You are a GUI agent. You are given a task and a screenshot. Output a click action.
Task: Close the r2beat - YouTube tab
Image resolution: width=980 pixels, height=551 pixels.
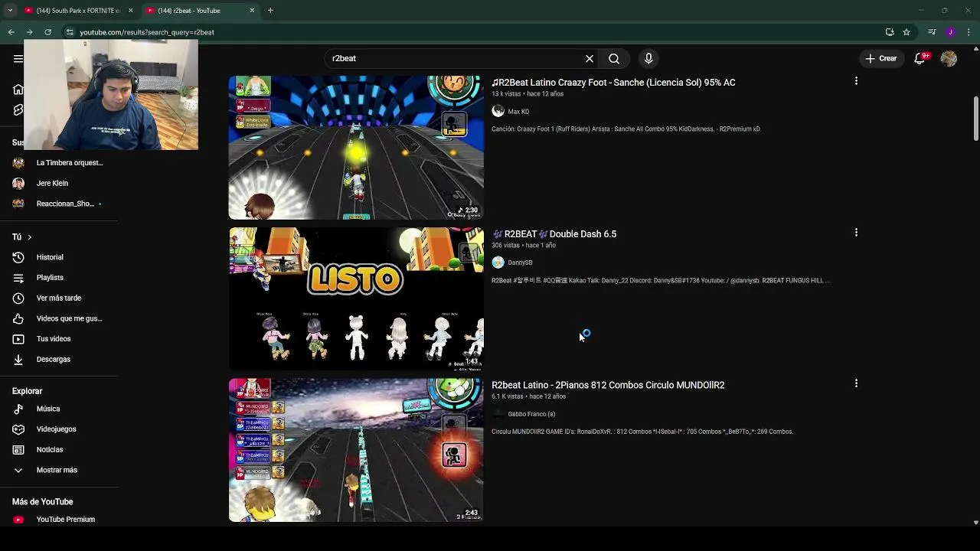tap(252, 11)
